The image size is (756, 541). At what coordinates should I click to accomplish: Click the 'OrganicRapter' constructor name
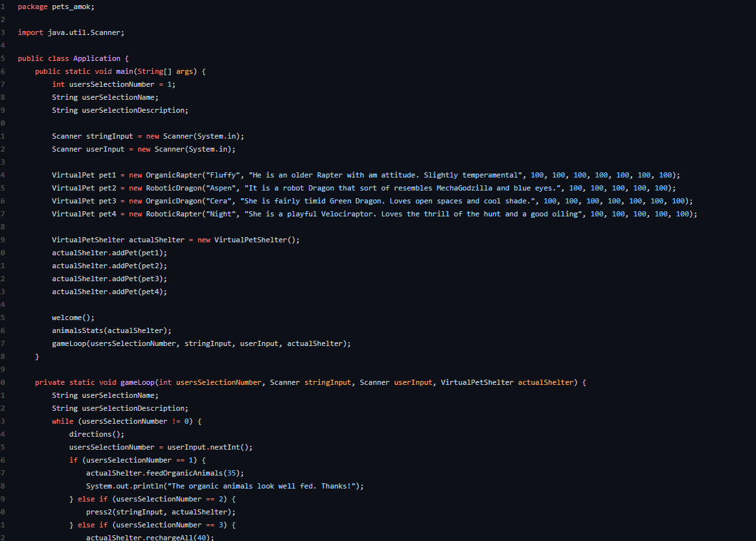click(174, 175)
